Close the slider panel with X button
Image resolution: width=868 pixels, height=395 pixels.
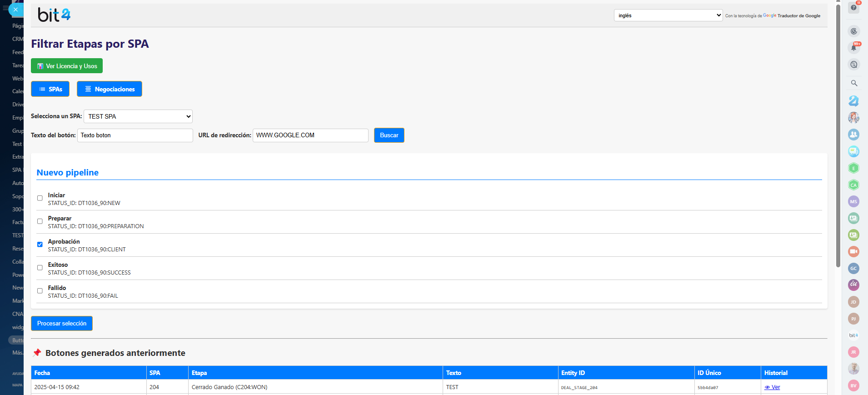(x=15, y=10)
